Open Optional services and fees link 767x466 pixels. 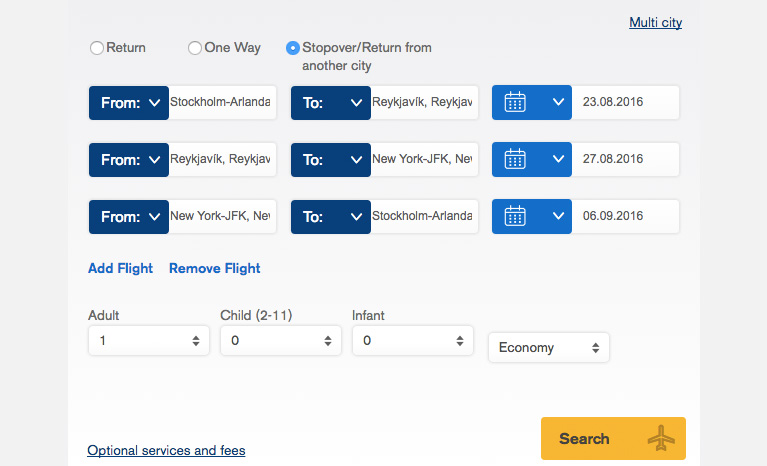tap(166, 450)
